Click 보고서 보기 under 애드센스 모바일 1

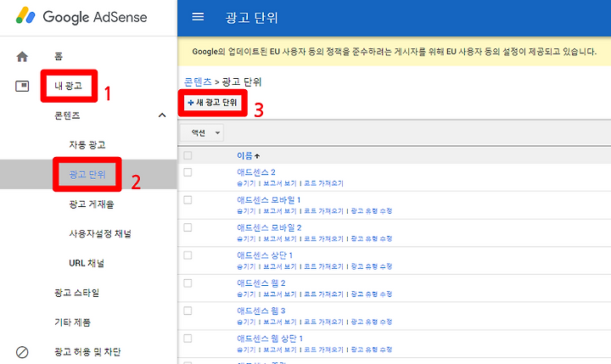[280, 210]
